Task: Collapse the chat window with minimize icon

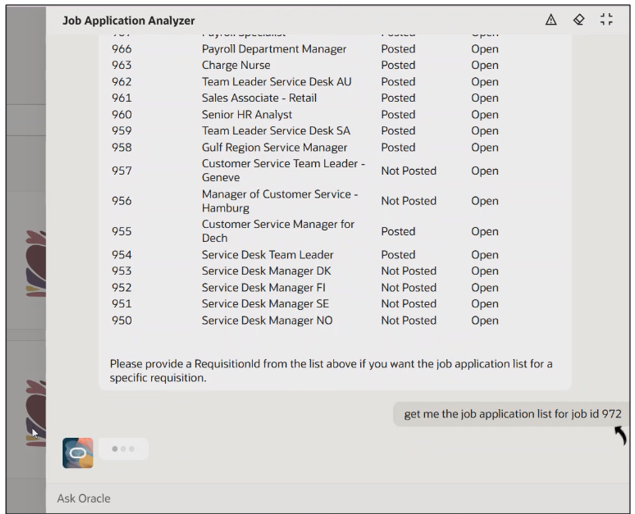Action: point(606,20)
